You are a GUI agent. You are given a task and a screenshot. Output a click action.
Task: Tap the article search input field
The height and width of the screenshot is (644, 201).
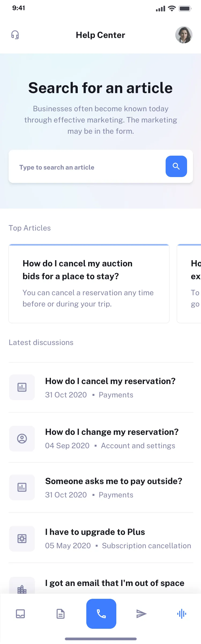click(80, 166)
